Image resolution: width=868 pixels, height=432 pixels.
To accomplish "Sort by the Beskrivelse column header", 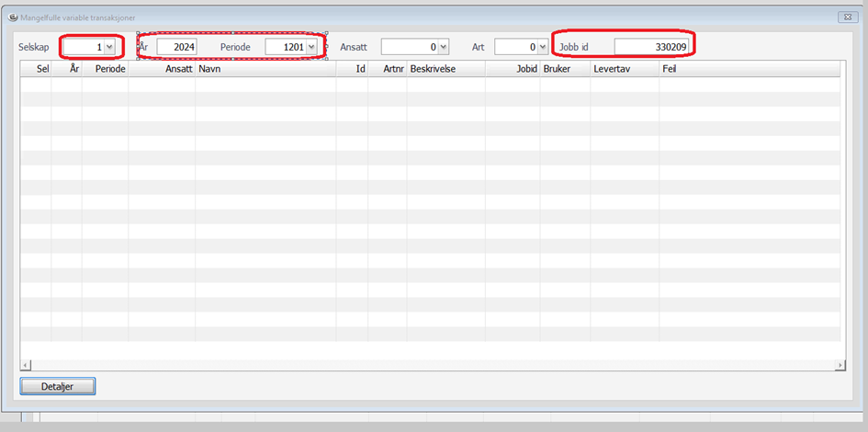I will point(446,69).
